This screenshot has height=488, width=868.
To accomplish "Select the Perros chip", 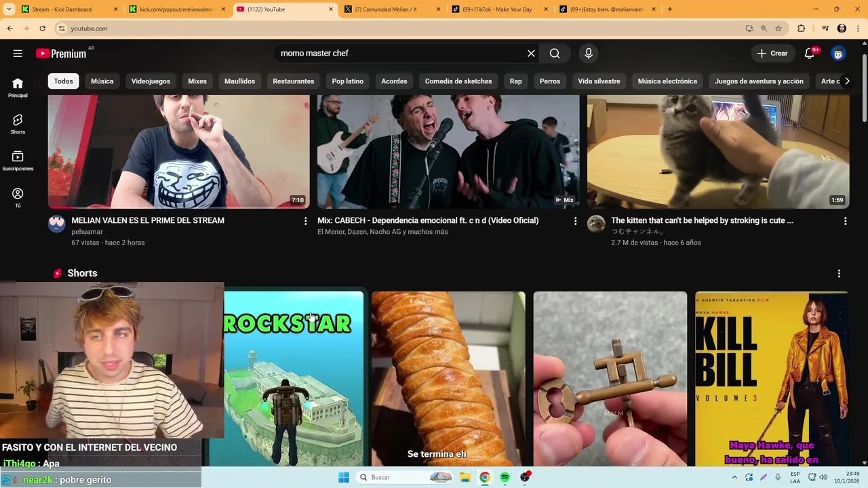I will pyautogui.click(x=550, y=81).
